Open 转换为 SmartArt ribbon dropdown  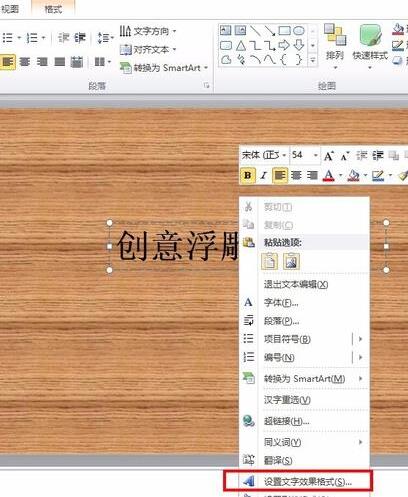(x=164, y=68)
